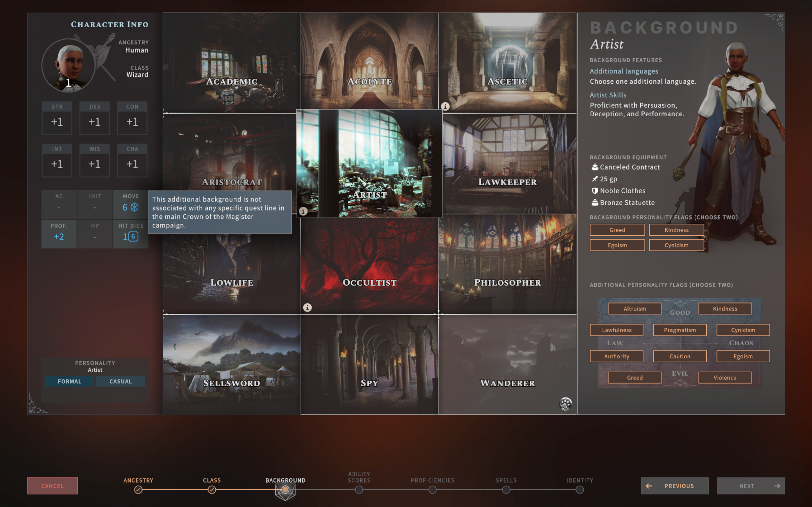Image resolution: width=812 pixels, height=507 pixels.
Task: Click the movement dice icon beside 6
Action: 134,207
